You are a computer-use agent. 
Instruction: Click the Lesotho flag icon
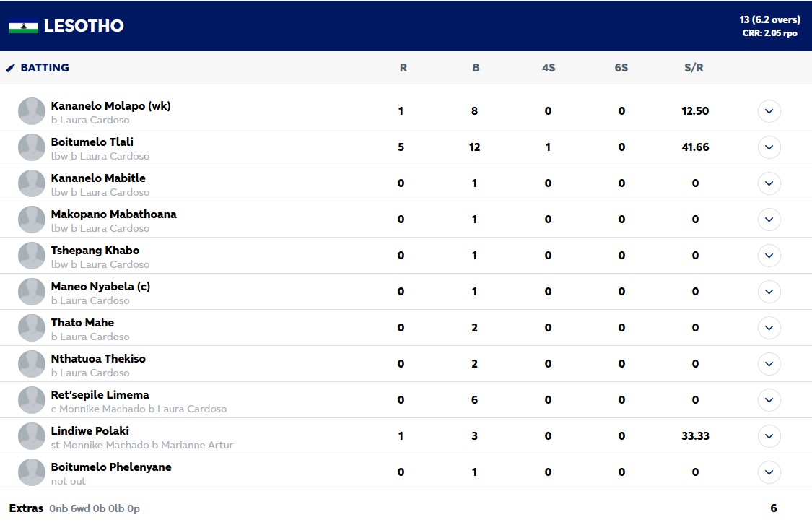[24, 27]
